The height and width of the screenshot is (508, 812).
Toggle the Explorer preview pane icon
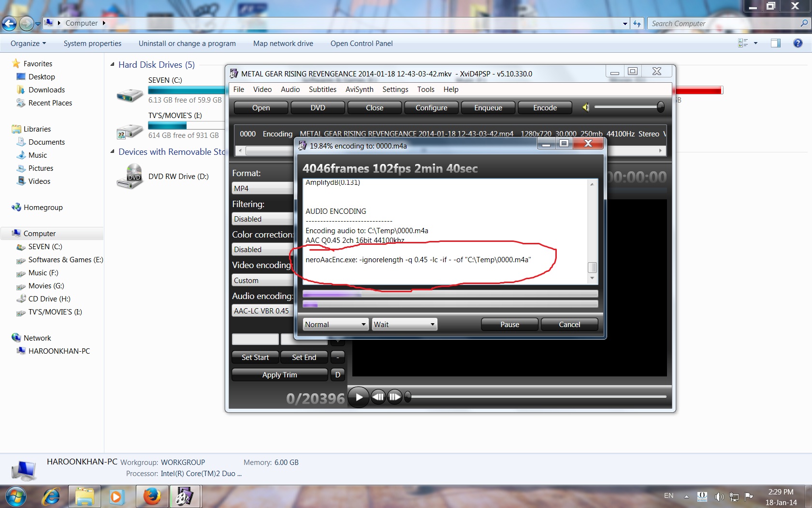tap(776, 43)
